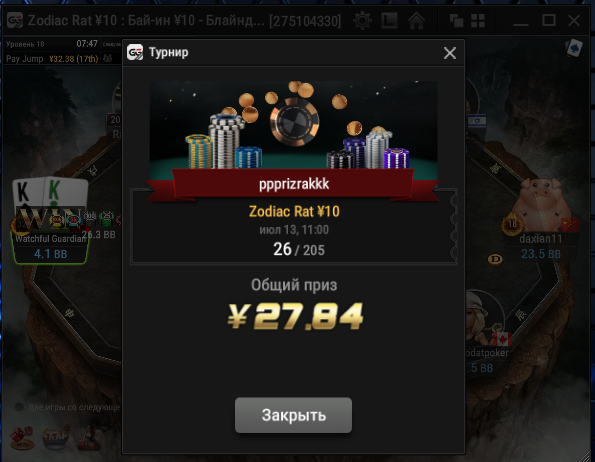
Task: Select the cascade windows icon
Action: click(456, 20)
